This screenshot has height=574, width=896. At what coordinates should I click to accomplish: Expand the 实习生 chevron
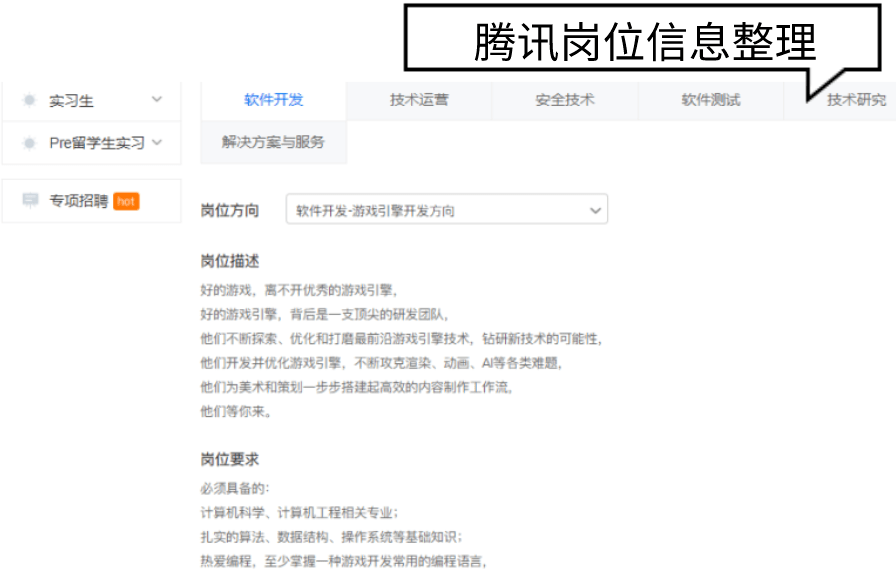point(157,99)
